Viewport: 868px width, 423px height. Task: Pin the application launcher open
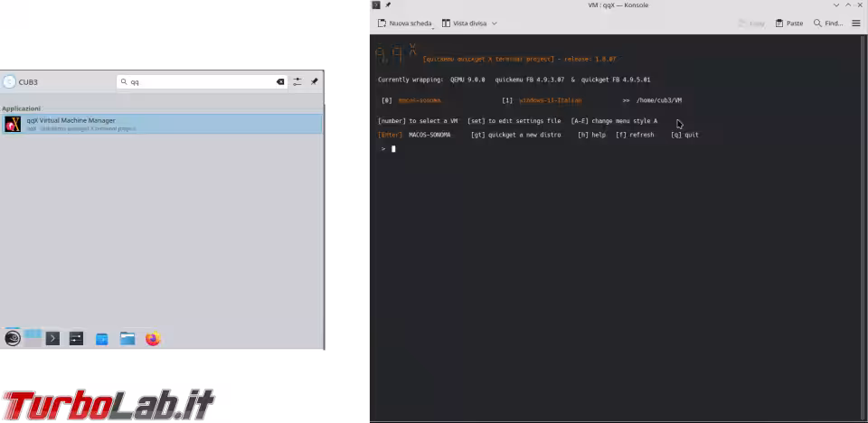tap(314, 82)
